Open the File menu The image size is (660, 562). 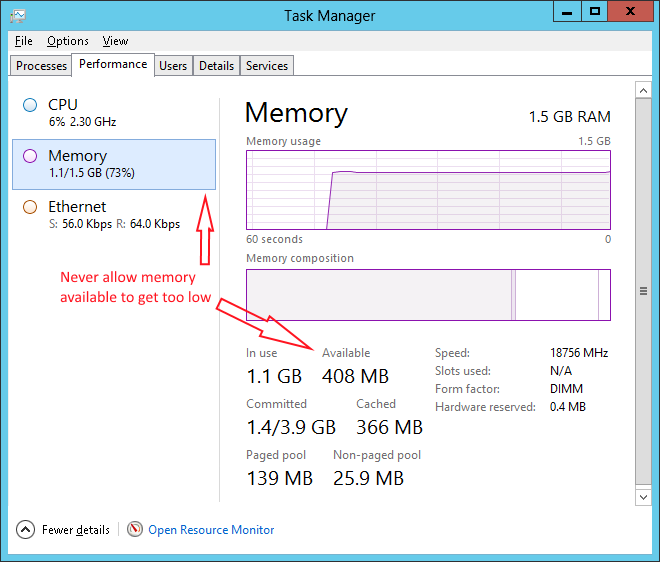(x=24, y=41)
